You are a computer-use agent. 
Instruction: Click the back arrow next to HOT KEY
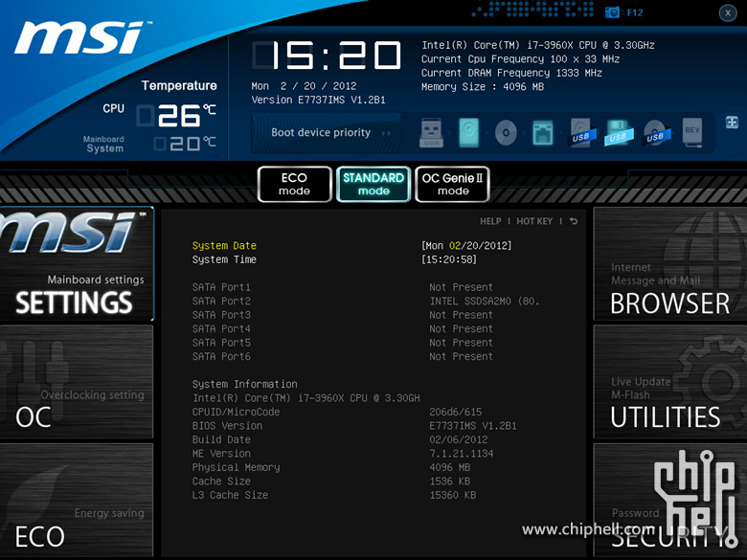pyautogui.click(x=574, y=221)
